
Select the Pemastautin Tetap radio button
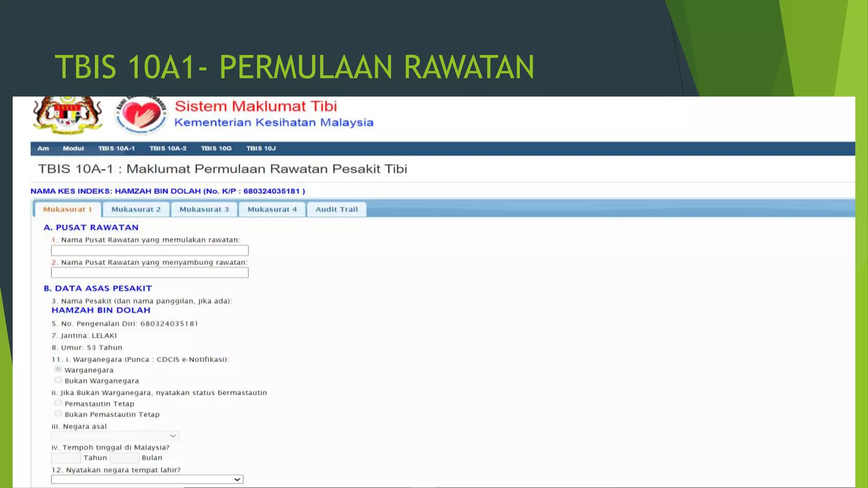(x=58, y=403)
